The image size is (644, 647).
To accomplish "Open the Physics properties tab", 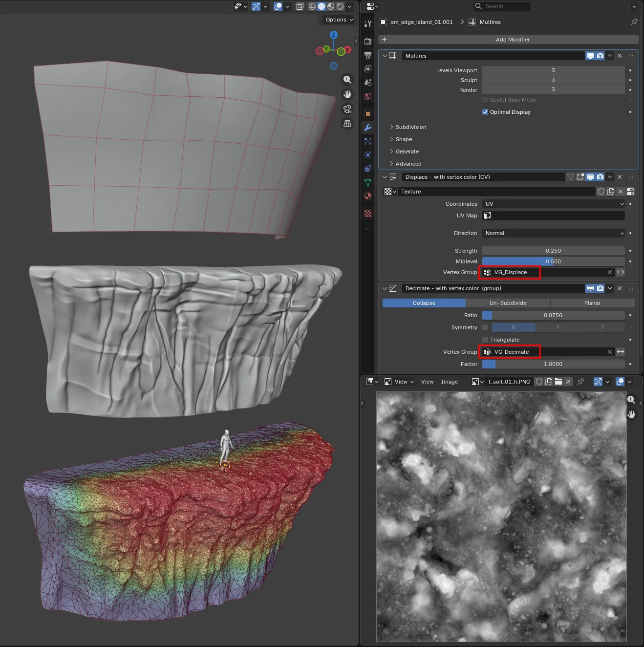I will tap(368, 155).
